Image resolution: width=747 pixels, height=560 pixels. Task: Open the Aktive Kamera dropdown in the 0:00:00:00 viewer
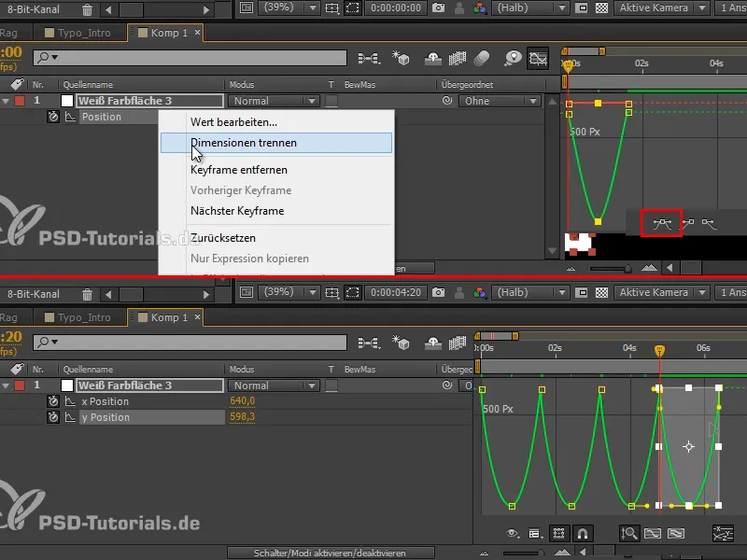(x=661, y=7)
